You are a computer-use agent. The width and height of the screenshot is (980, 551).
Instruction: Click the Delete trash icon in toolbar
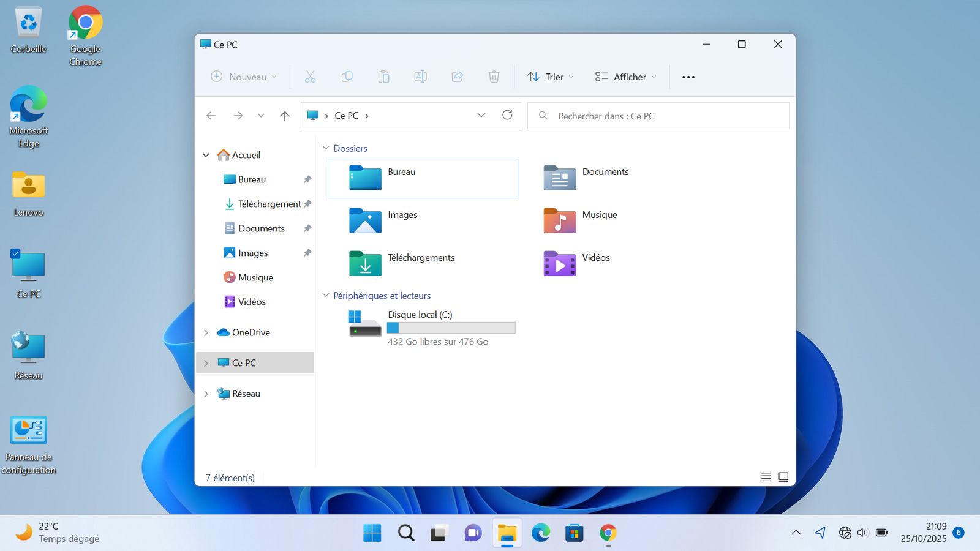(x=494, y=77)
